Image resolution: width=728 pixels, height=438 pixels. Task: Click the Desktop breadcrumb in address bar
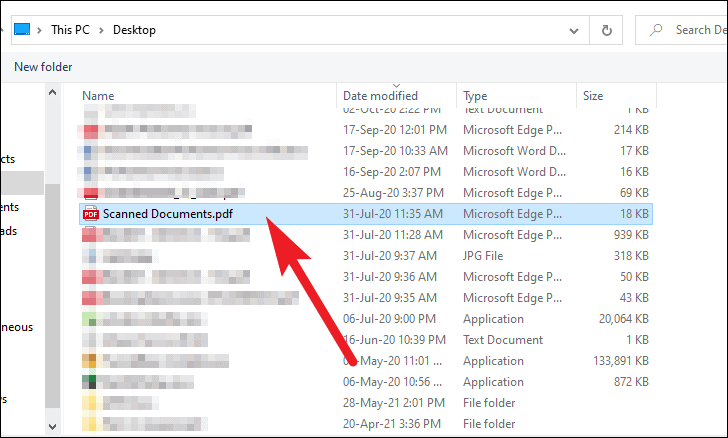pyautogui.click(x=134, y=30)
